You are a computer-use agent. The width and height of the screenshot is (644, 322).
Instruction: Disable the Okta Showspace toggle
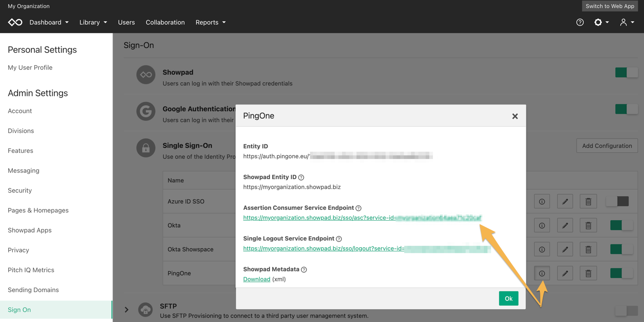(622, 249)
